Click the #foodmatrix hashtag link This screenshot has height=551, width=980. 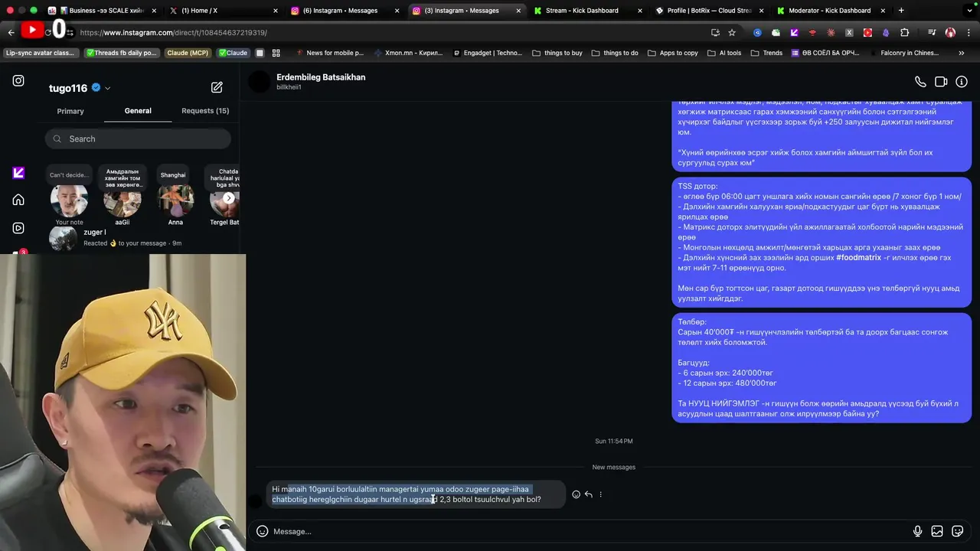(858, 258)
